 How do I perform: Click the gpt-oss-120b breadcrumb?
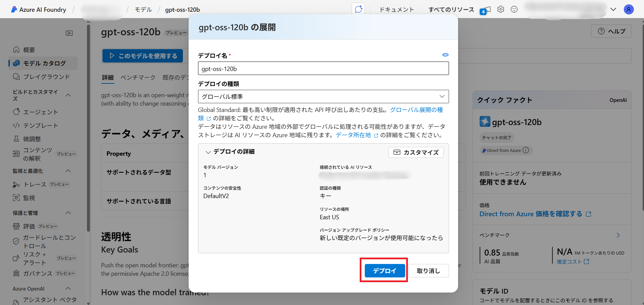(183, 10)
